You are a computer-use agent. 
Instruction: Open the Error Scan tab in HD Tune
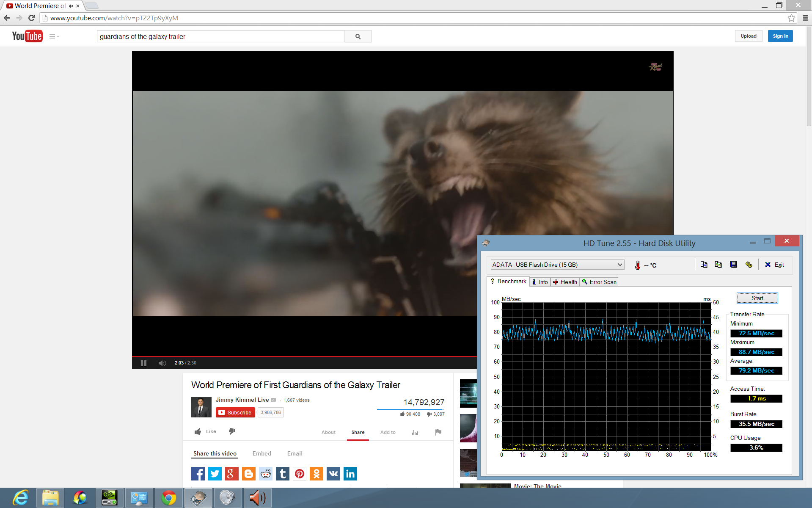tap(599, 282)
